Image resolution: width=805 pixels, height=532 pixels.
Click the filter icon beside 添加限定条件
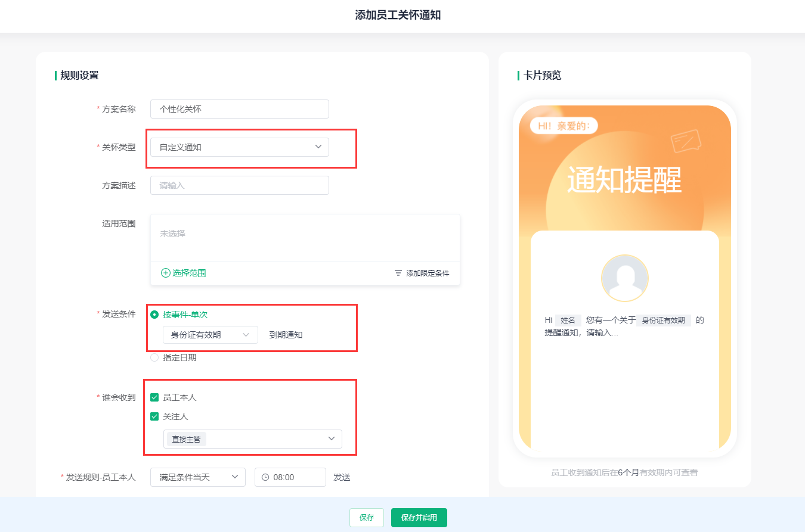click(398, 273)
